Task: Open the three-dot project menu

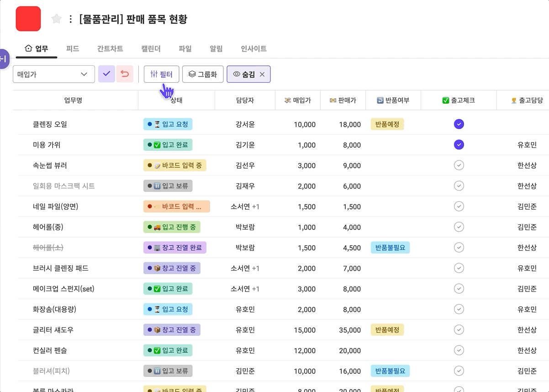Action: tap(70, 19)
